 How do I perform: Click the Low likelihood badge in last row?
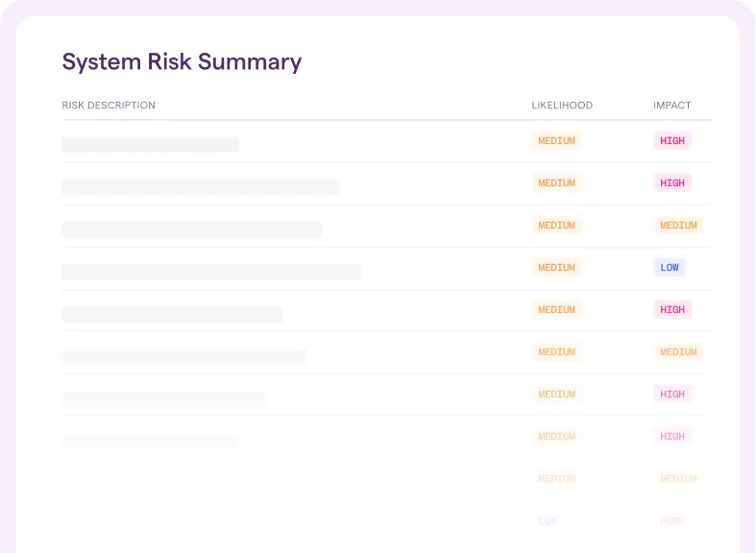coord(548,521)
